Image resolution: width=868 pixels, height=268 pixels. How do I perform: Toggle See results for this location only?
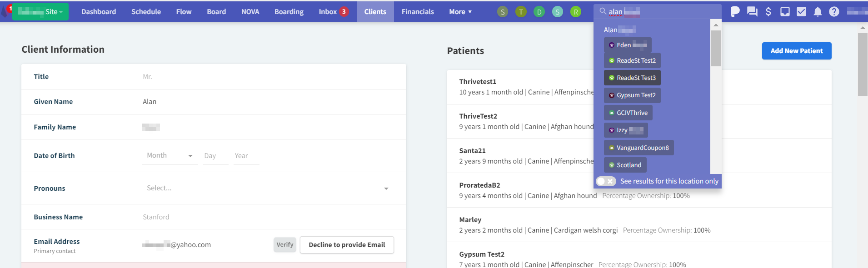606,181
